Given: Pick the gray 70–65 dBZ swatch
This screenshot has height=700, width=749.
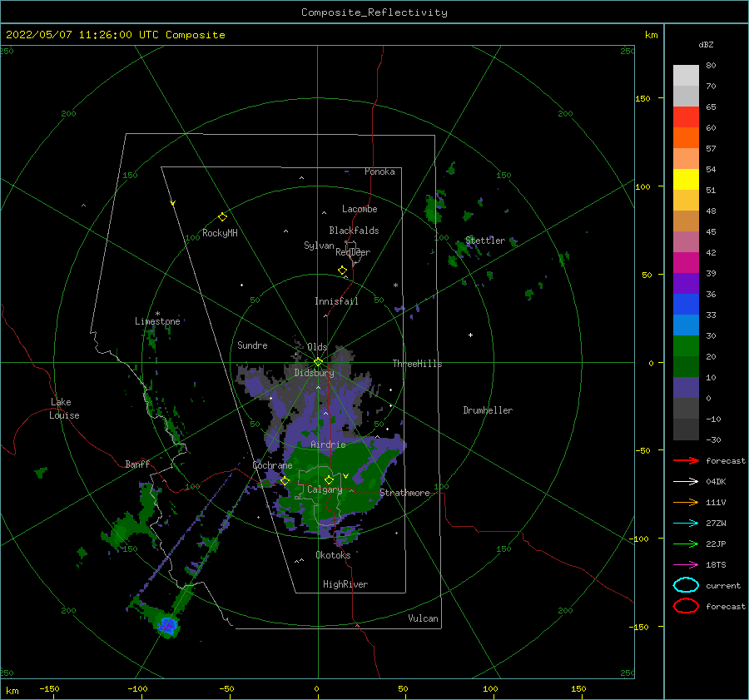Looking at the screenshot, I should (686, 96).
